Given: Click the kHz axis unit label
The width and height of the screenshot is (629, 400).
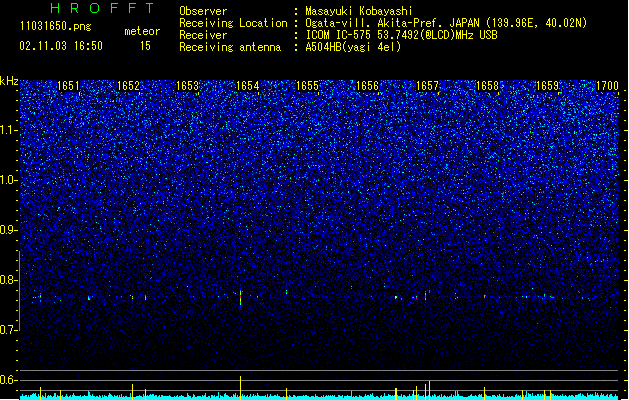Looking at the screenshot, I should coord(9,81).
